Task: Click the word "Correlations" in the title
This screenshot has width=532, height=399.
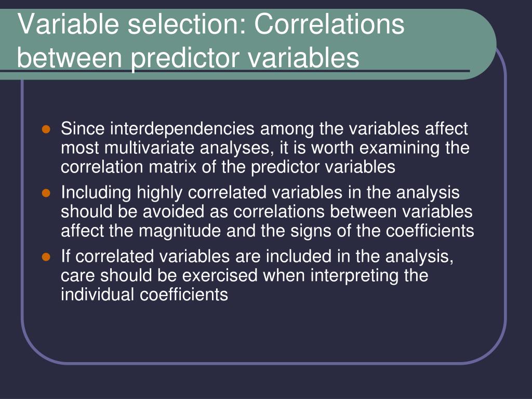Action: pos(329,24)
